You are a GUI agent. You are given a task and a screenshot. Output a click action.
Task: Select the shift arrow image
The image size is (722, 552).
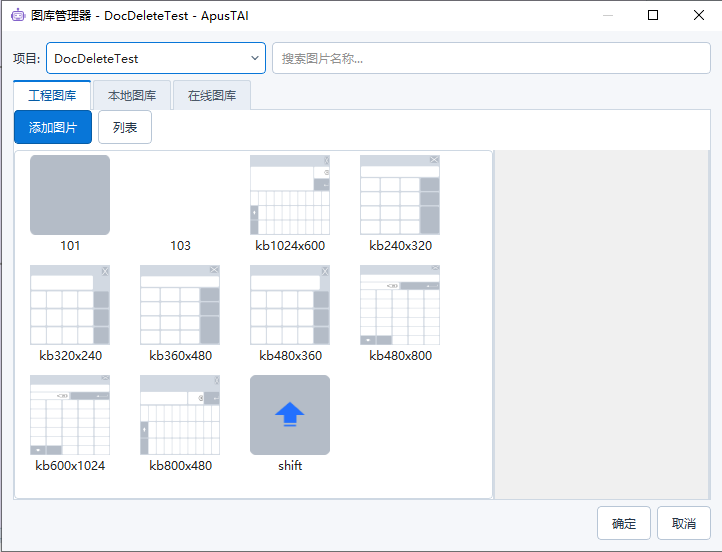[290, 415]
